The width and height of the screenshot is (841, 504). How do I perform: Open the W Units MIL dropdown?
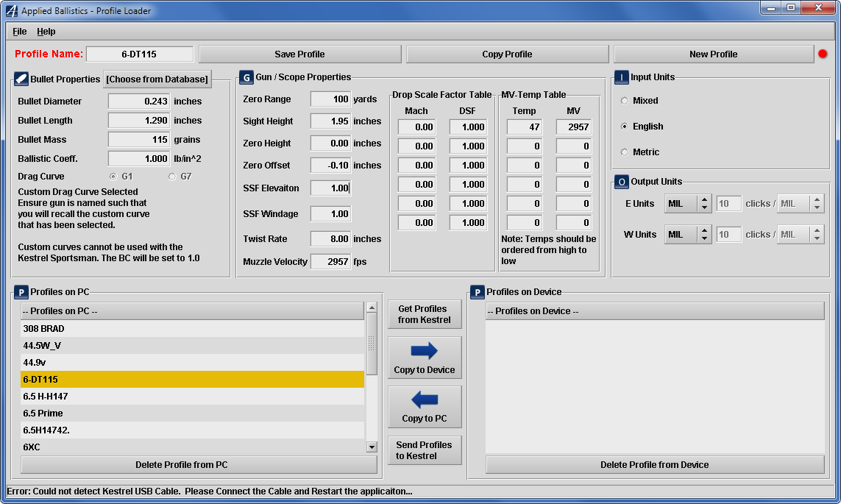pos(688,234)
